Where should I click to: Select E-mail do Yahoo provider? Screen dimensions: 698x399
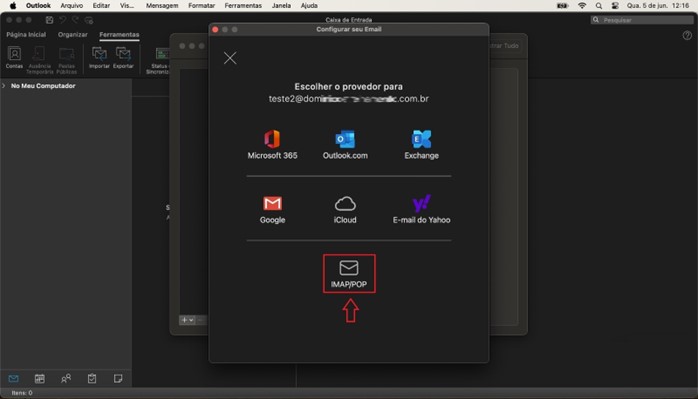tap(421, 209)
